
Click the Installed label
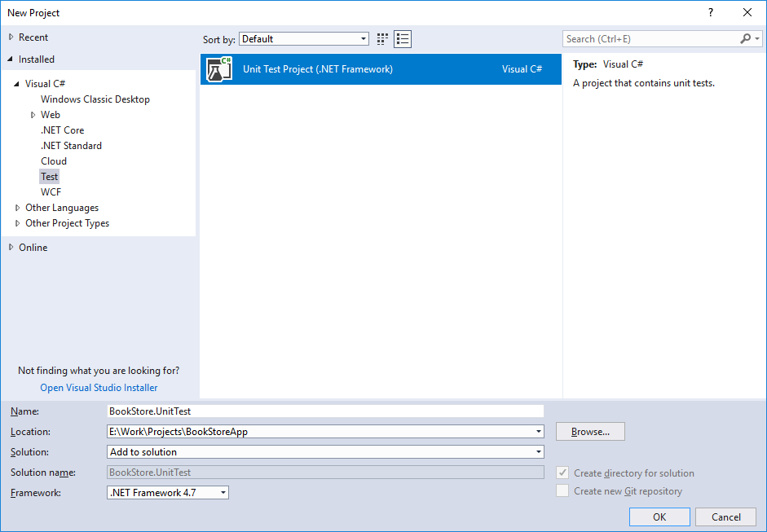click(x=37, y=59)
